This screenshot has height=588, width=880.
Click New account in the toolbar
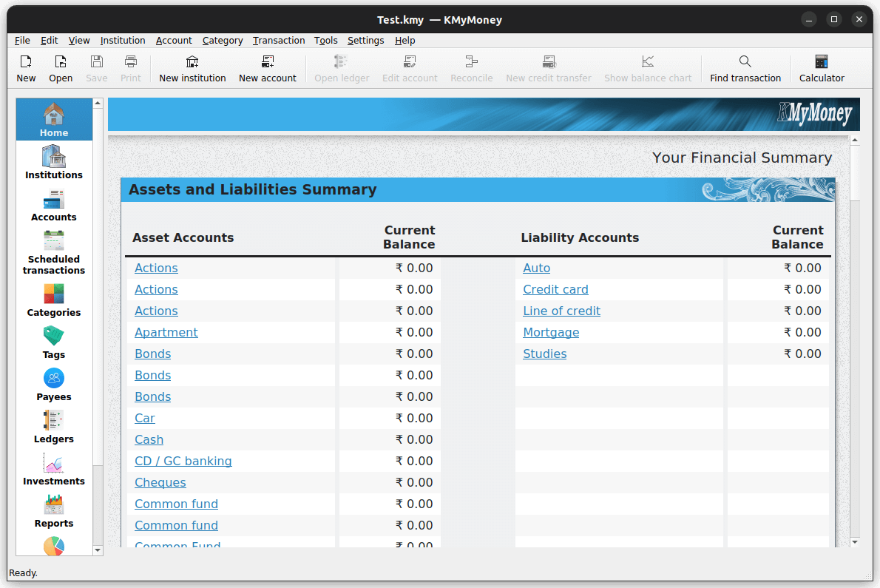[x=268, y=67]
